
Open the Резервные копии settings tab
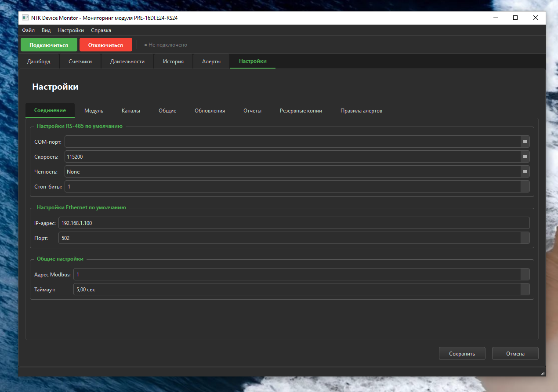coord(301,111)
